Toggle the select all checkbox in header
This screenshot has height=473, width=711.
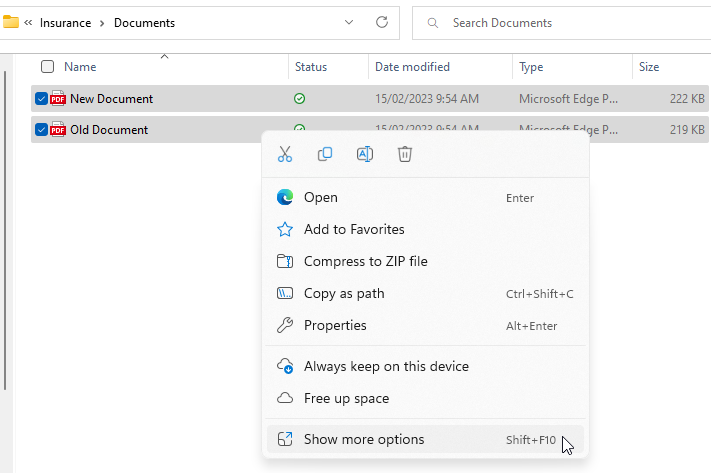47,67
